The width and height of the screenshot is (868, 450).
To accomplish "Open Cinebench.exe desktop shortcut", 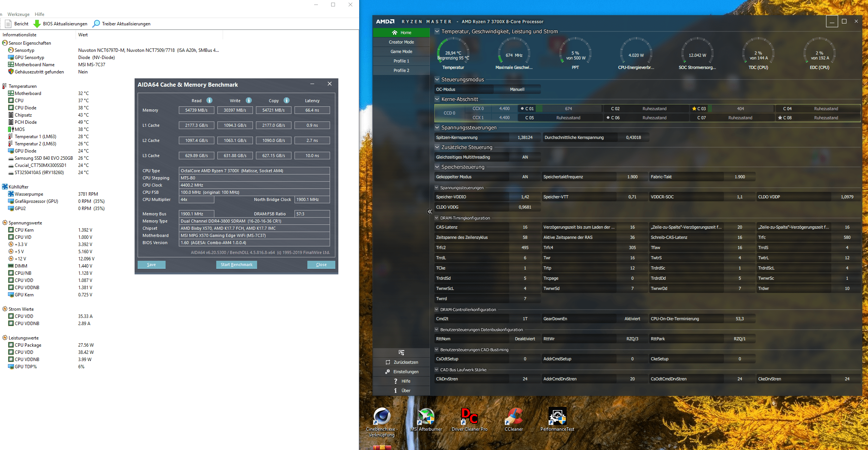I will pos(382,422).
